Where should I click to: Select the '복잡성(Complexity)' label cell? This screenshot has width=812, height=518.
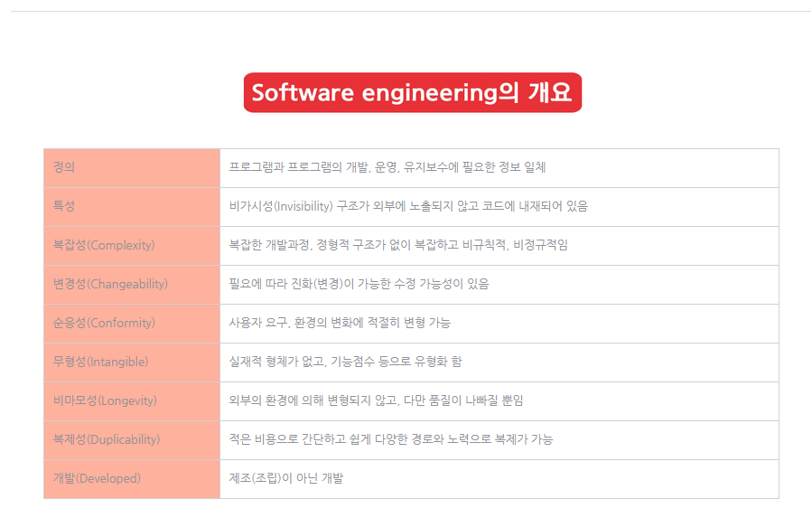coord(132,246)
